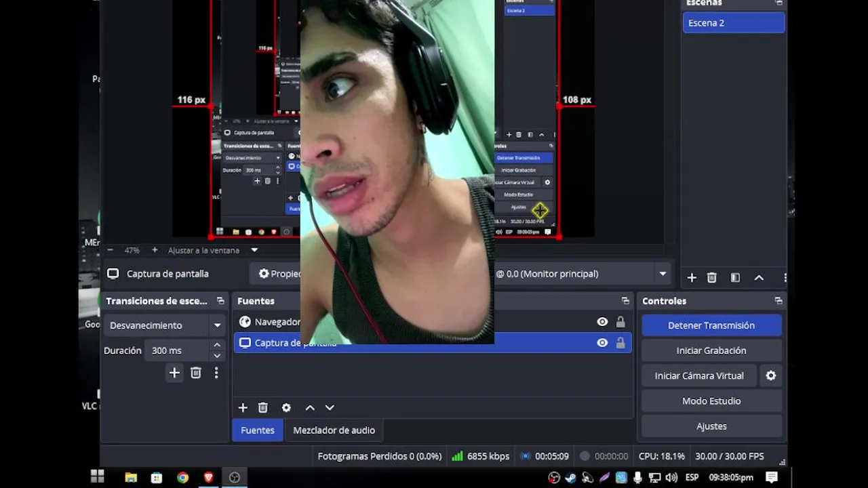
Task: Toggle the lock on Navegador source
Action: [x=620, y=322]
